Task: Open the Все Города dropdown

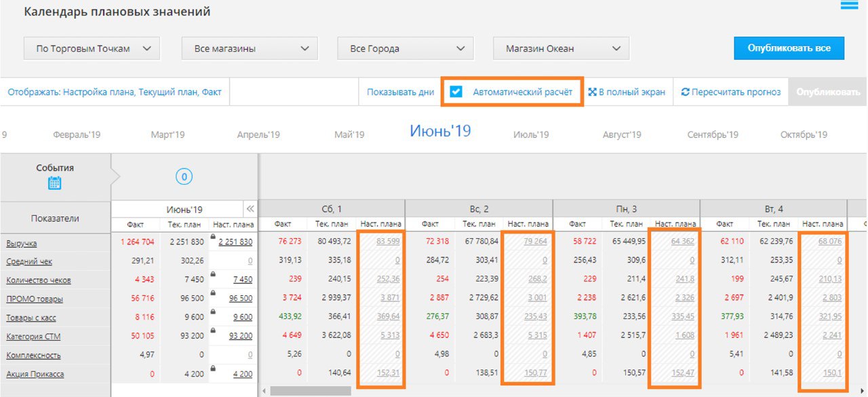Action: (405, 48)
